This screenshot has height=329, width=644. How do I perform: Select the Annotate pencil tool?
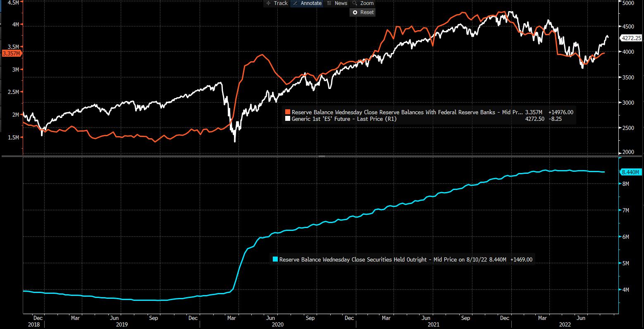point(307,3)
